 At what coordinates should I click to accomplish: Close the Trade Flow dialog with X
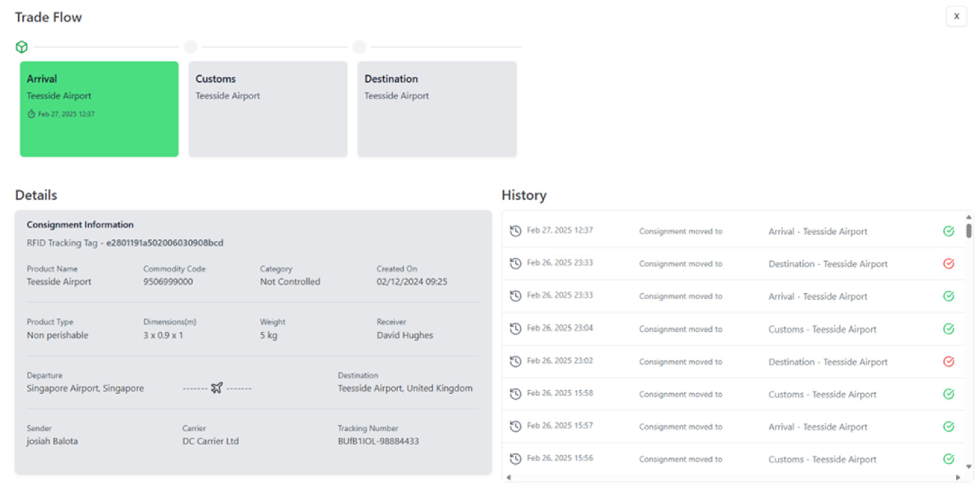tap(956, 16)
